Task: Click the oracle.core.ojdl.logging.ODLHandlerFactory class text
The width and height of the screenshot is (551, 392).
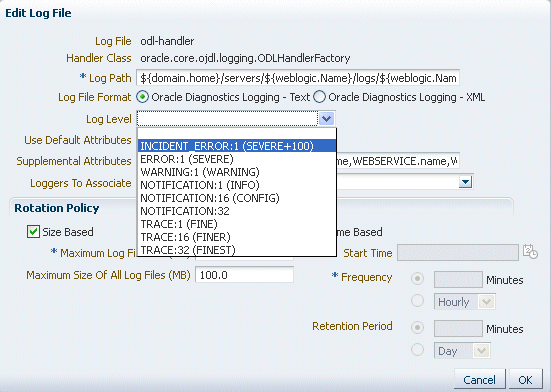Action: tap(245, 58)
